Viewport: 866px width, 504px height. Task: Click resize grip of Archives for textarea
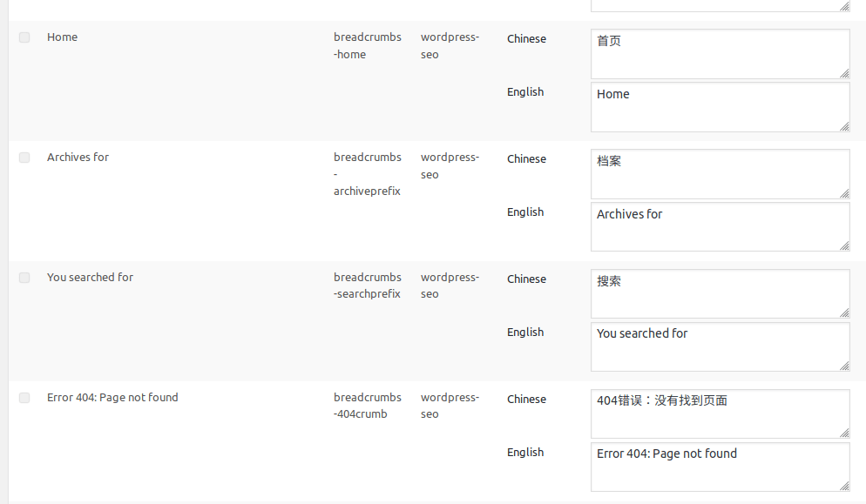click(844, 246)
